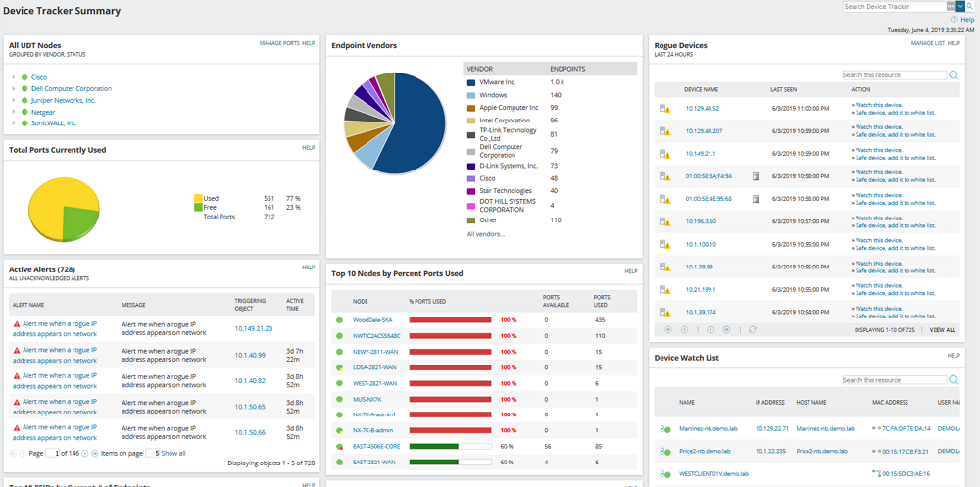Click the server icon next to 01:00:5E:3A:F4:94
The image size is (980, 487).
tap(755, 176)
